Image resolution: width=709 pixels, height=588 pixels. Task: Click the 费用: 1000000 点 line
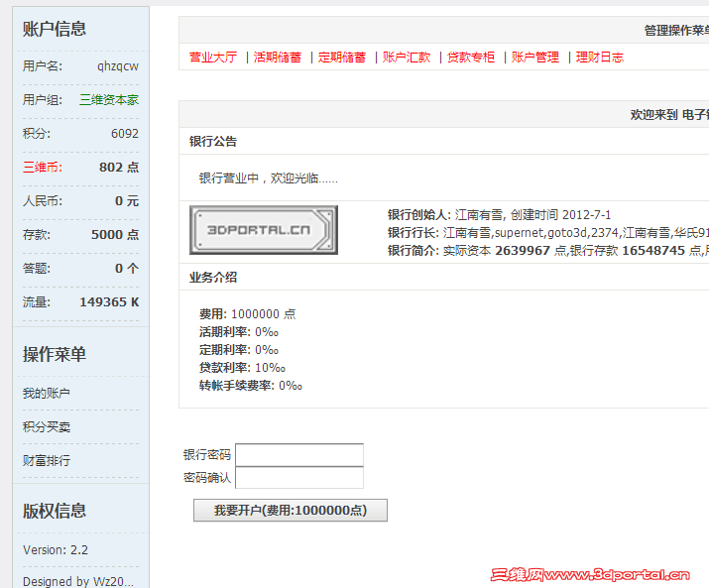point(247,314)
